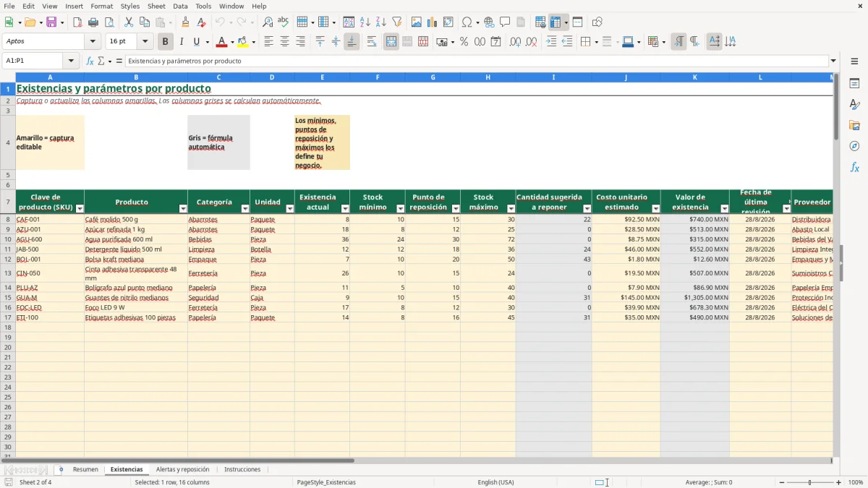Apply yellow background highlight color
Screen dimensions: 868x488
[x=242, y=42]
